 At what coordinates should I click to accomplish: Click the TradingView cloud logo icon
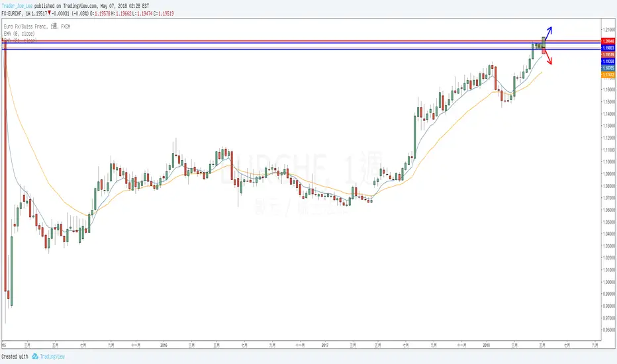(35, 356)
